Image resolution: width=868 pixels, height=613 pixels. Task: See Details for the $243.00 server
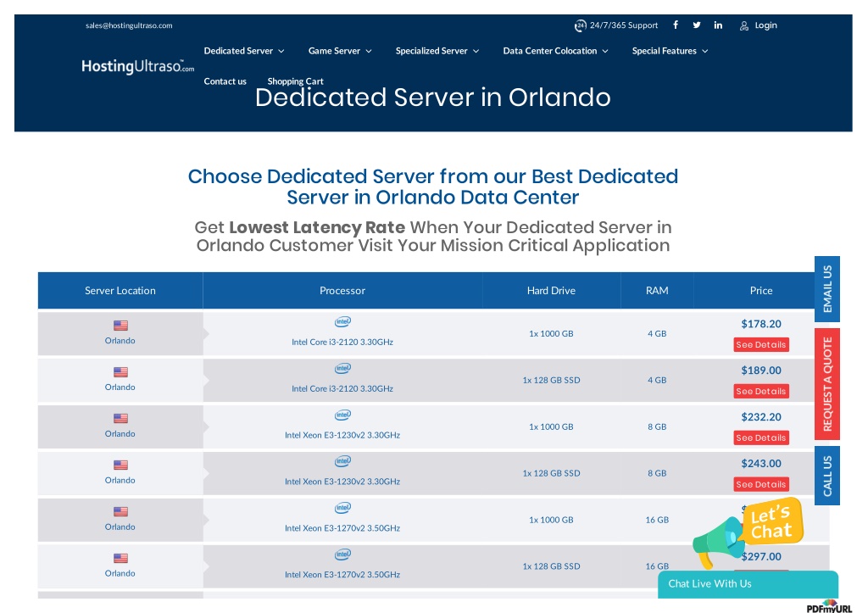tap(761, 484)
